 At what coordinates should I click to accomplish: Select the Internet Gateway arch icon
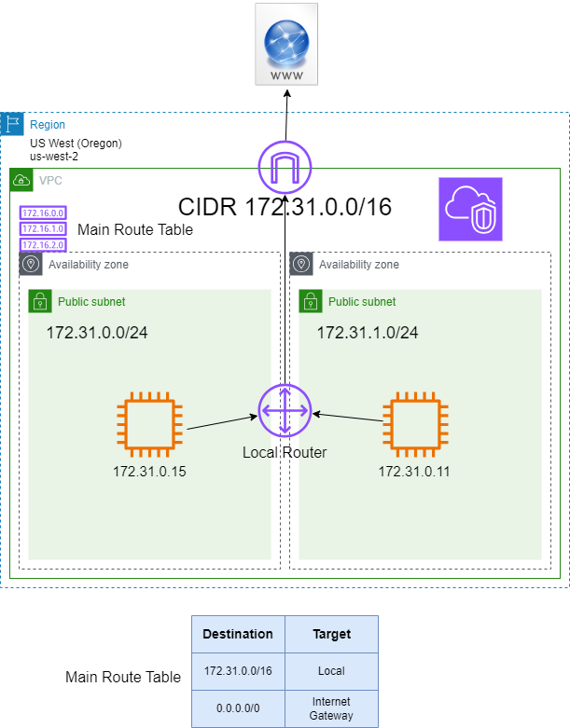click(285, 168)
